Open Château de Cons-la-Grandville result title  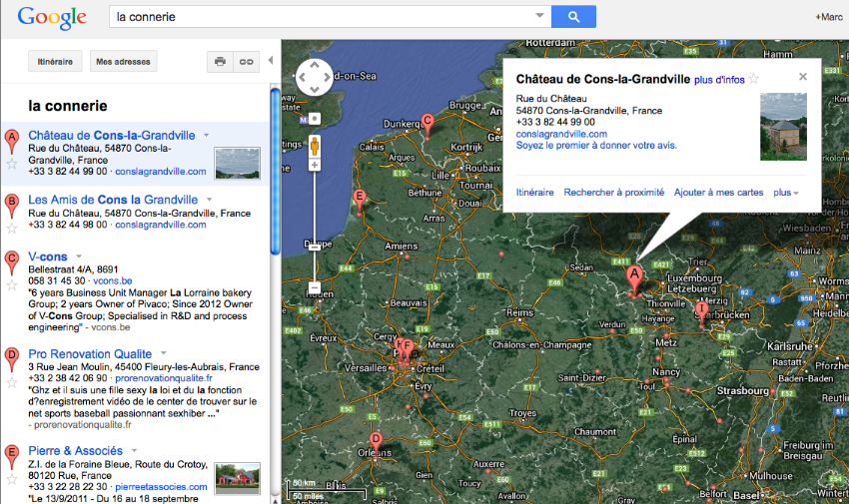point(112,135)
